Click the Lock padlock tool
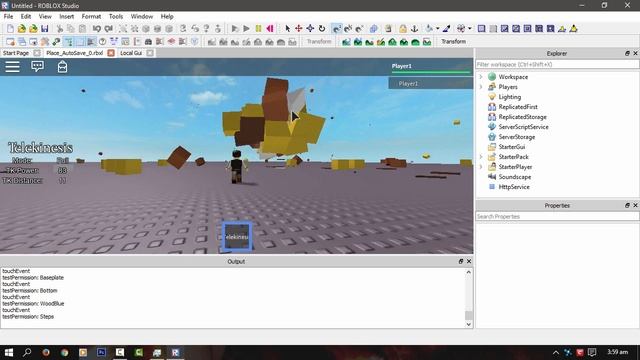Viewport: 640px width, 360px height. click(403, 29)
